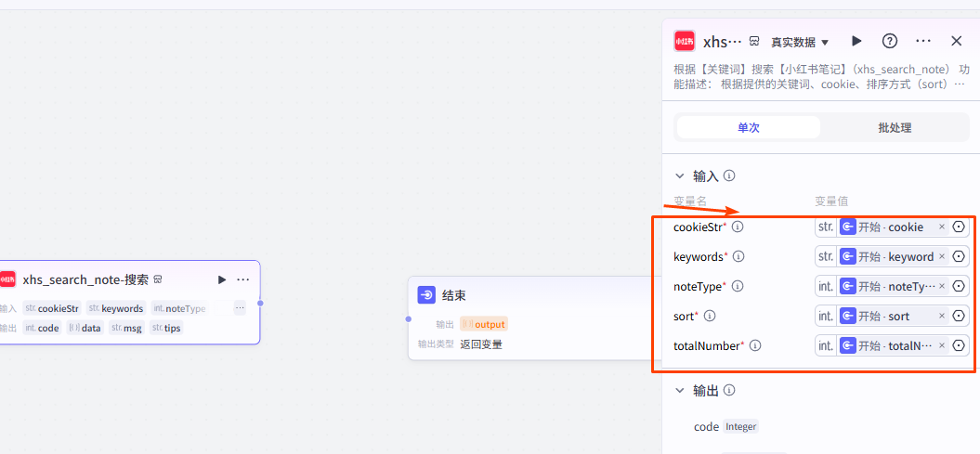Switch to 单次 single-run tab
Viewport: 980px width, 454px height.
(748, 127)
